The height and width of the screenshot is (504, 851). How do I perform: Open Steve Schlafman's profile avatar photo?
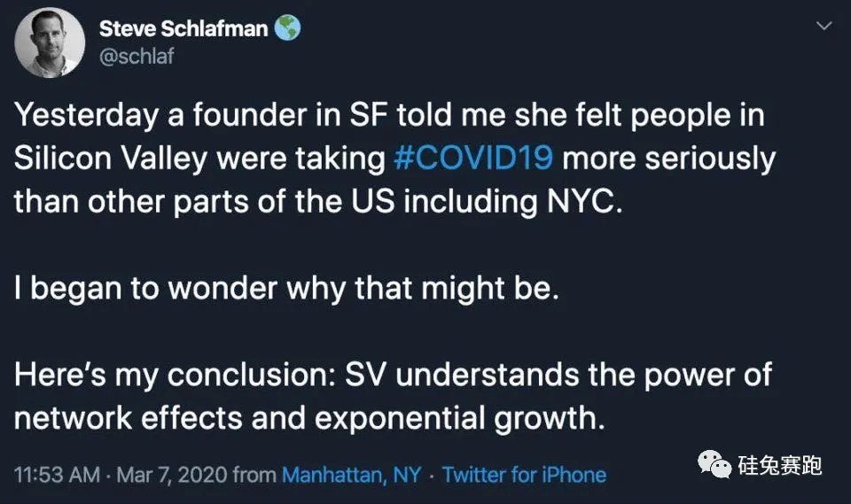click(51, 42)
